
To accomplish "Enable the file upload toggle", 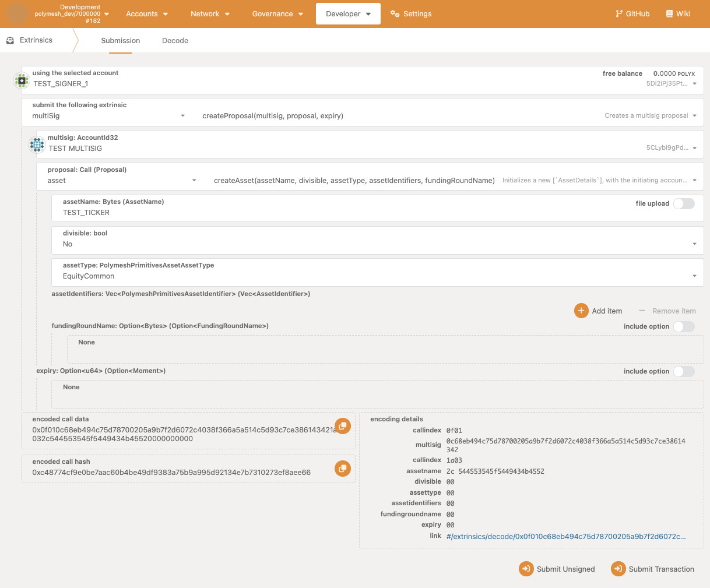I will tap(684, 203).
